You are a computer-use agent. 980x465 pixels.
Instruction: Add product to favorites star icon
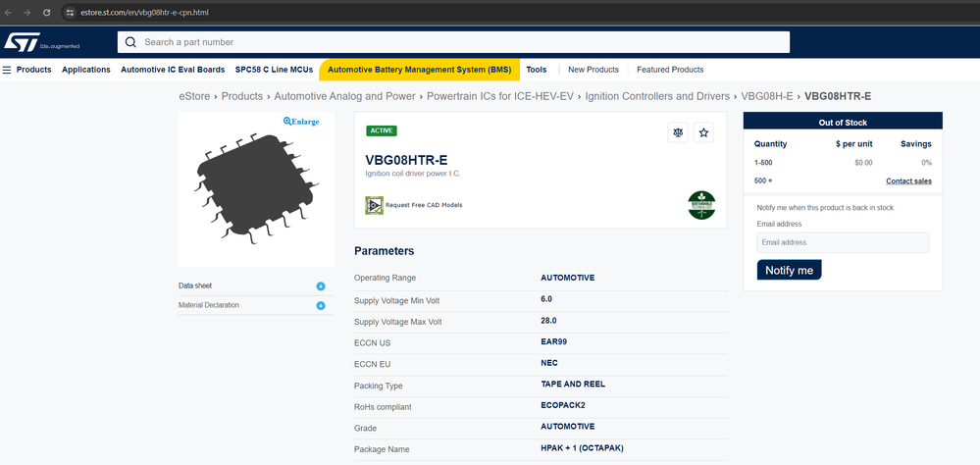pyautogui.click(x=703, y=132)
